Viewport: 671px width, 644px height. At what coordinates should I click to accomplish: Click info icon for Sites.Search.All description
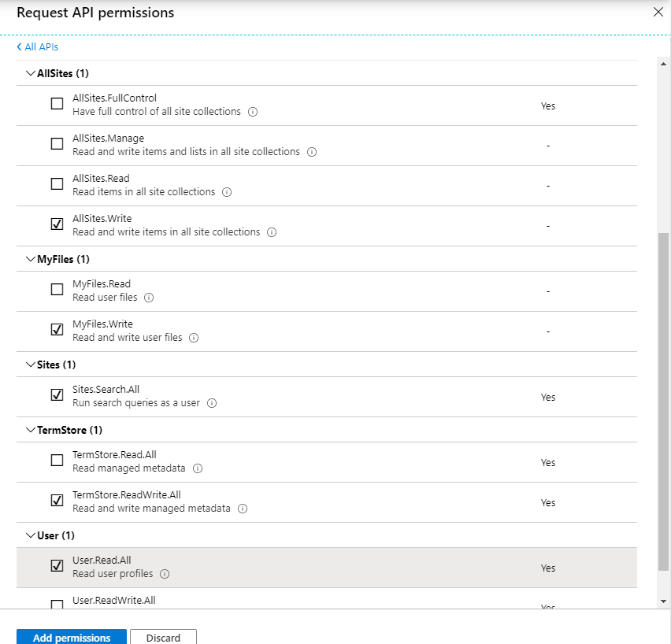pos(212,403)
